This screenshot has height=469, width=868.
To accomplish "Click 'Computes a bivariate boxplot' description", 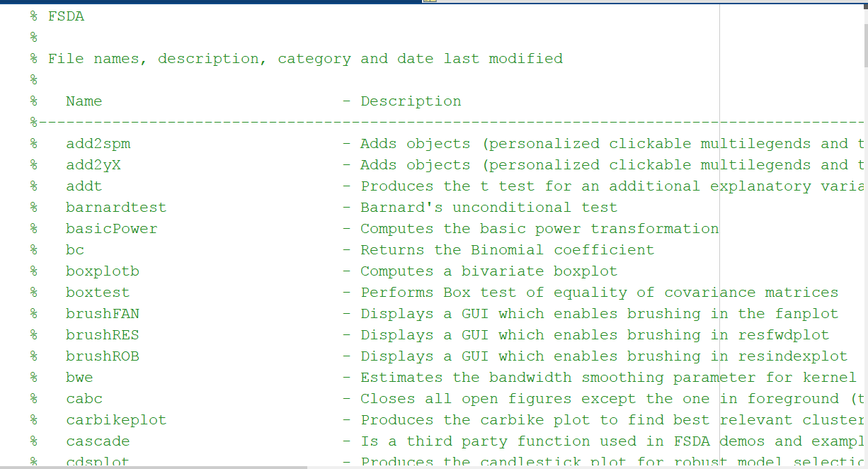I will [x=489, y=271].
